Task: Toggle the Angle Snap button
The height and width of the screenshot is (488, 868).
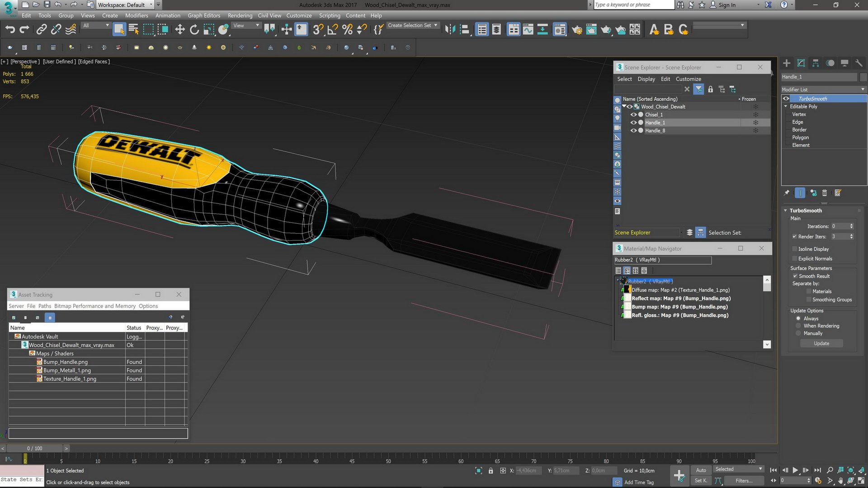Action: [333, 29]
